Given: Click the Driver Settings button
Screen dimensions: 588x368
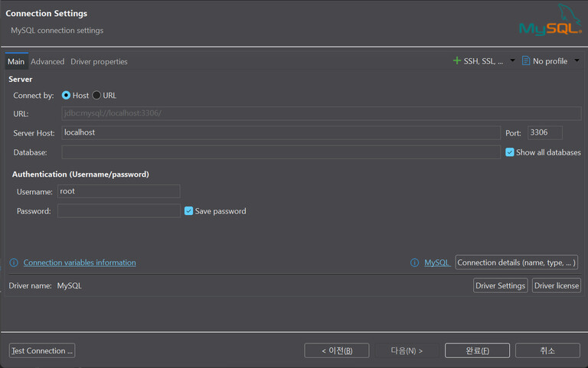Looking at the screenshot, I should pos(500,285).
